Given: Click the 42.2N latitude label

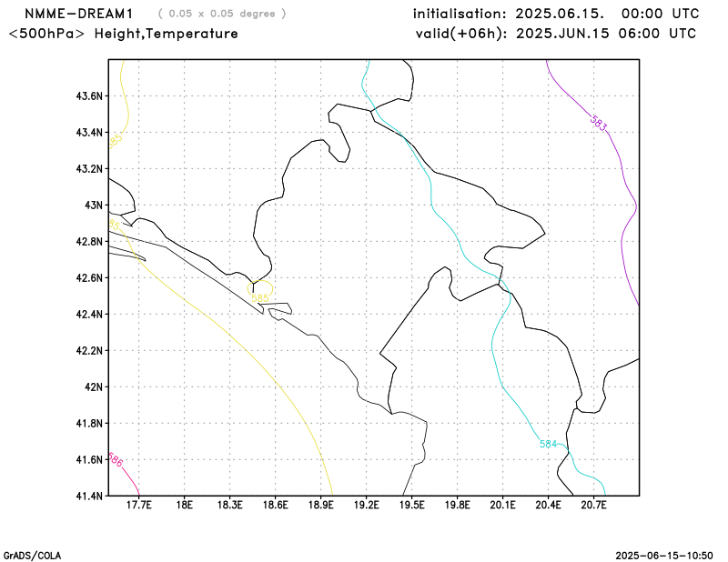Looking at the screenshot, I should 88,350.
